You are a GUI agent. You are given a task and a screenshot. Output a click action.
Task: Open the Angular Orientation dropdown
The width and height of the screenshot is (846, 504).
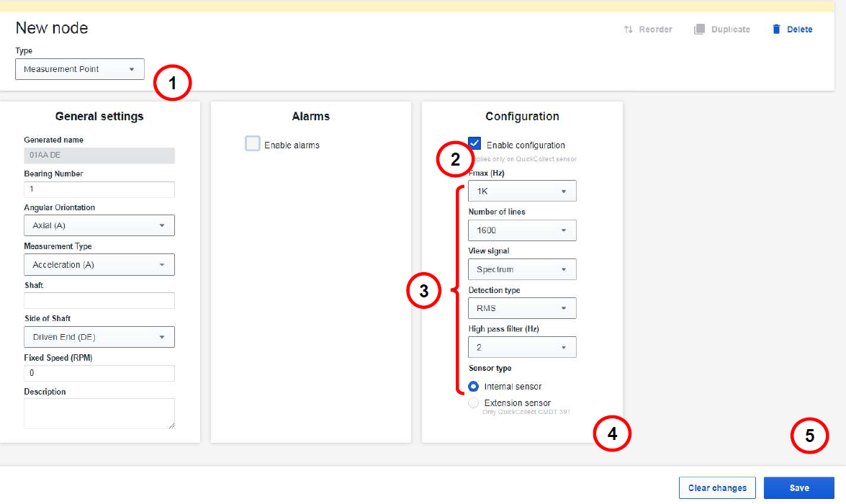99,225
